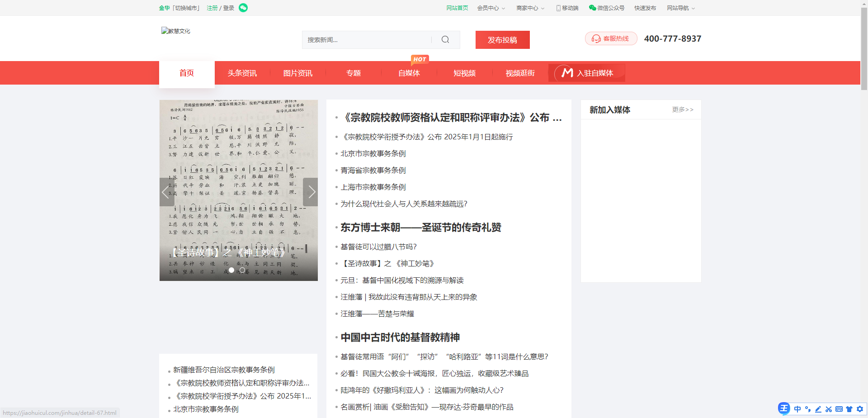The image size is (868, 418).
Task: Open 青海省宗教事务条例 article
Action: point(373,170)
